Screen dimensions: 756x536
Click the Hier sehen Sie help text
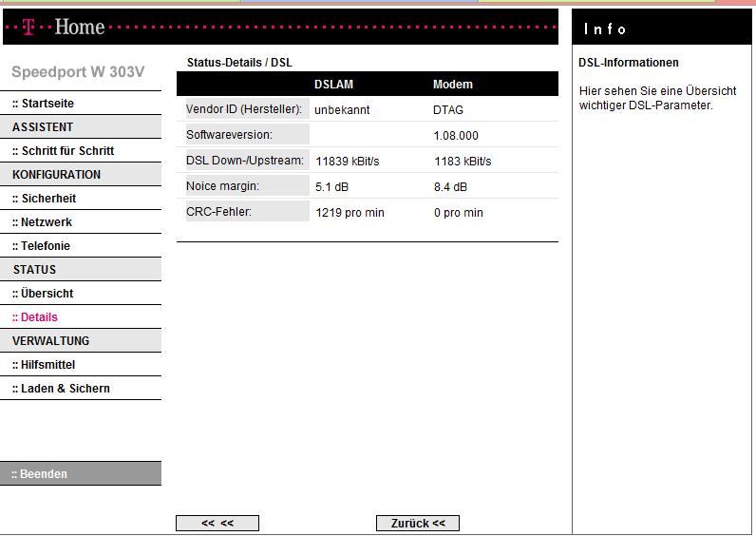point(657,98)
